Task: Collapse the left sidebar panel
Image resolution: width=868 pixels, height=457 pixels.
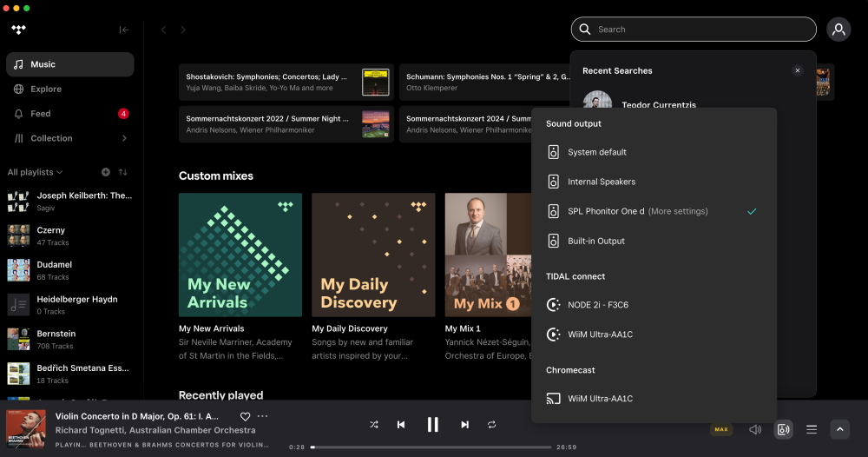Action: [x=124, y=30]
